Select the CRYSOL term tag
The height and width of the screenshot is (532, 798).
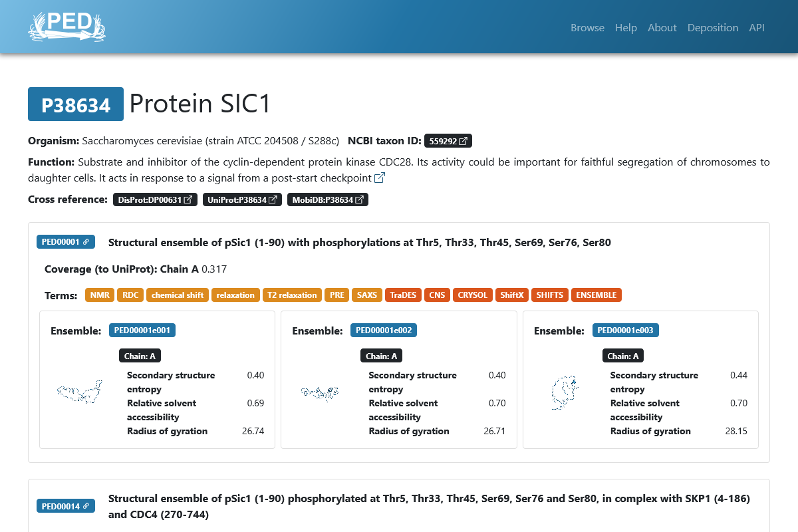(x=472, y=295)
